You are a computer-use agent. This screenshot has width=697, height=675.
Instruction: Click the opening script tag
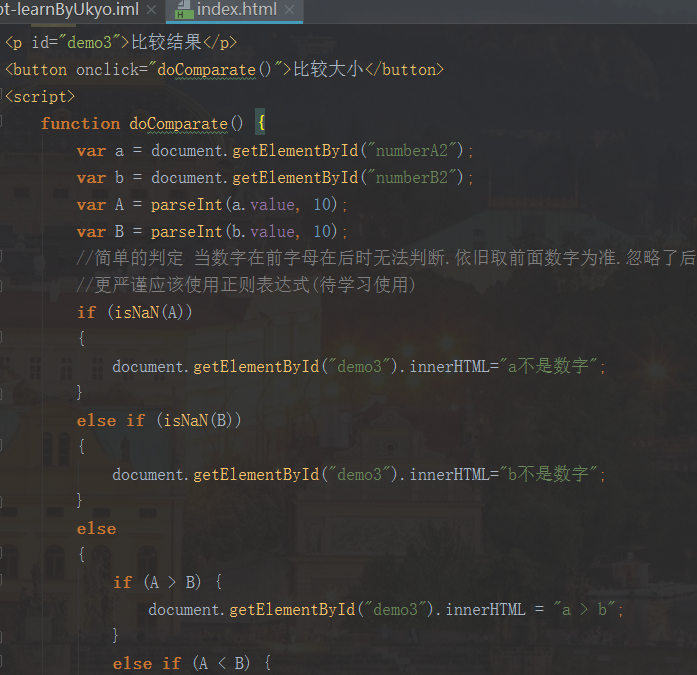tap(40, 96)
